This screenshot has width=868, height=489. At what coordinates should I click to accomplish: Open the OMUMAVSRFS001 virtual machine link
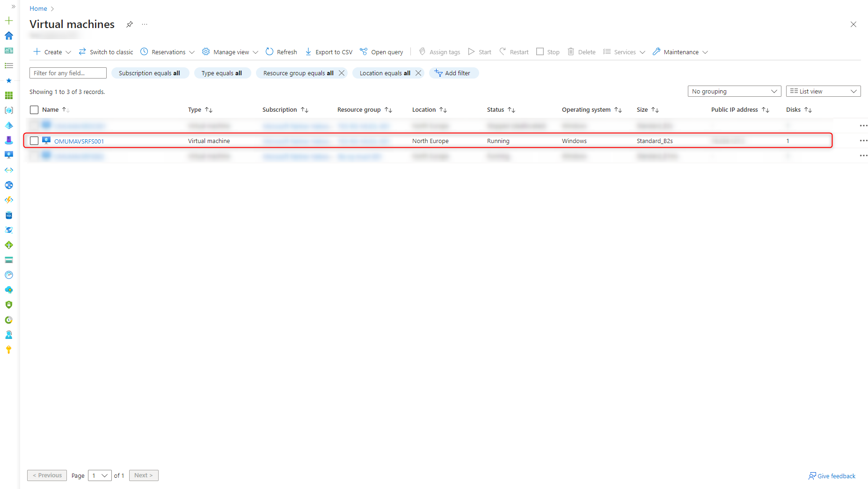tap(79, 141)
